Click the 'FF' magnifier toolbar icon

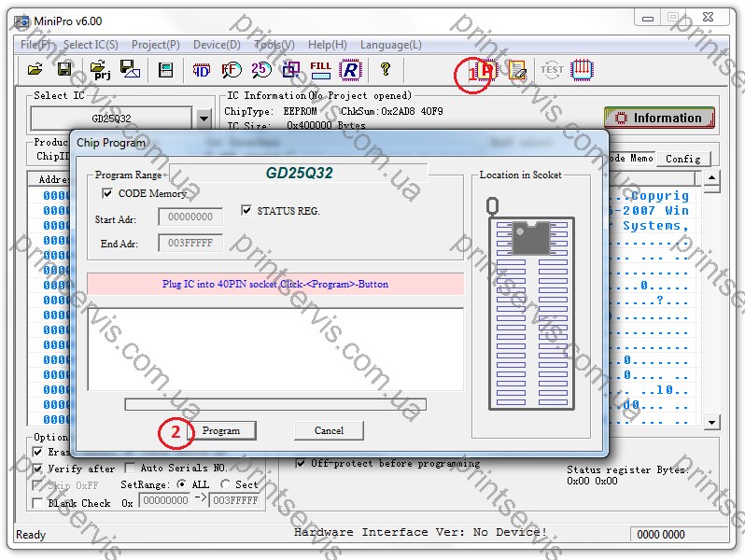click(x=232, y=70)
